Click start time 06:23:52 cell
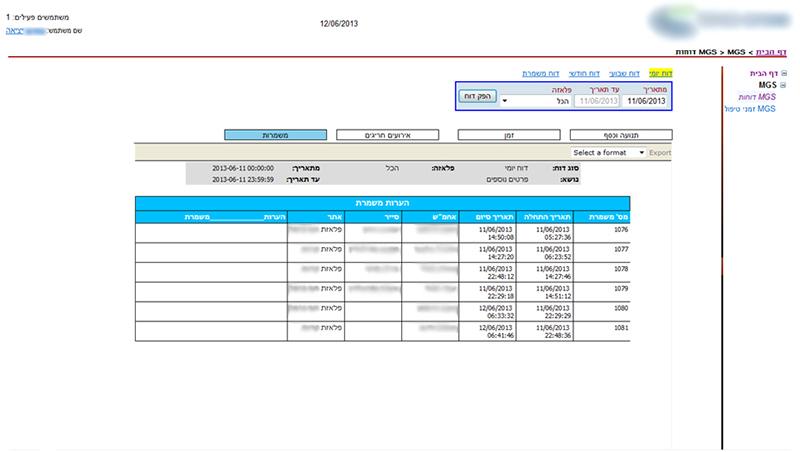The width and height of the screenshot is (800, 452). (x=545, y=253)
